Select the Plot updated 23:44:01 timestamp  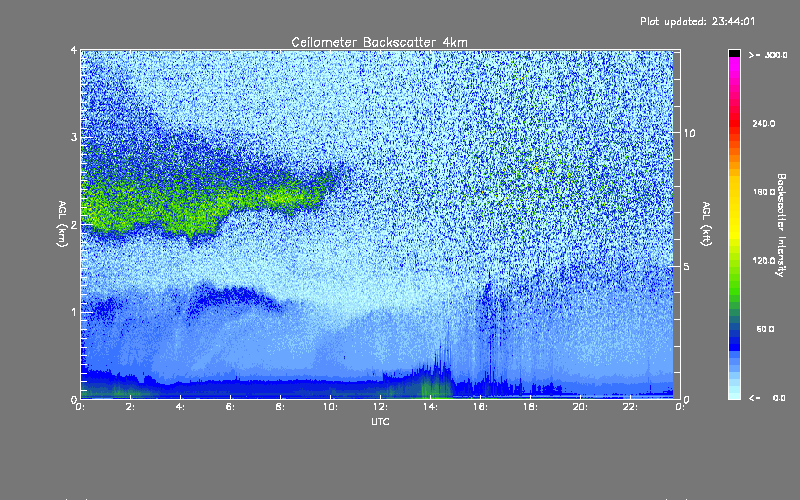[x=697, y=21]
